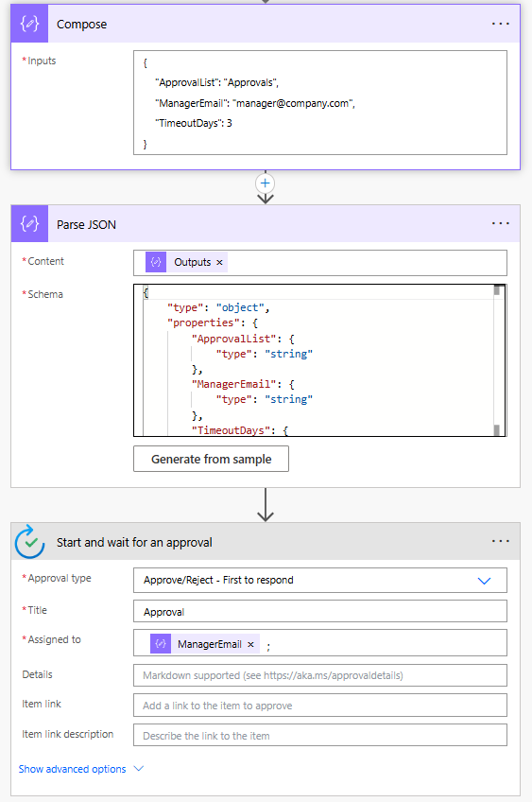Click the Parse JSON action icon
532x802 pixels.
coord(29,223)
